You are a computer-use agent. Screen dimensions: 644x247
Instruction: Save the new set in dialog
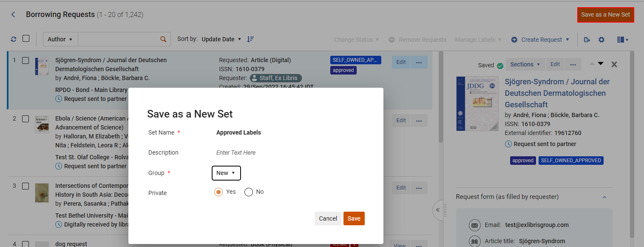(354, 218)
